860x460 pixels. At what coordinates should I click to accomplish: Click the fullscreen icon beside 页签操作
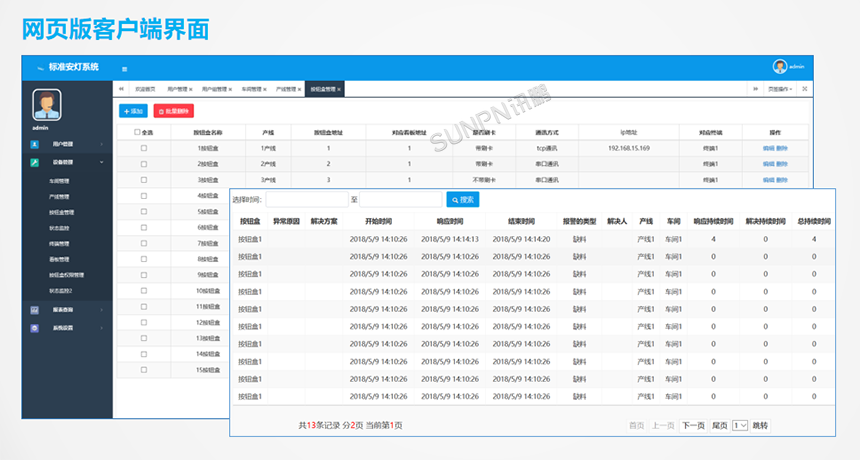805,89
